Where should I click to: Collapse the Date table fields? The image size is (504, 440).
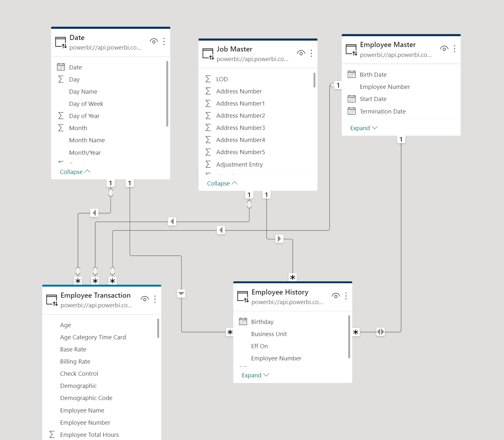tap(75, 172)
